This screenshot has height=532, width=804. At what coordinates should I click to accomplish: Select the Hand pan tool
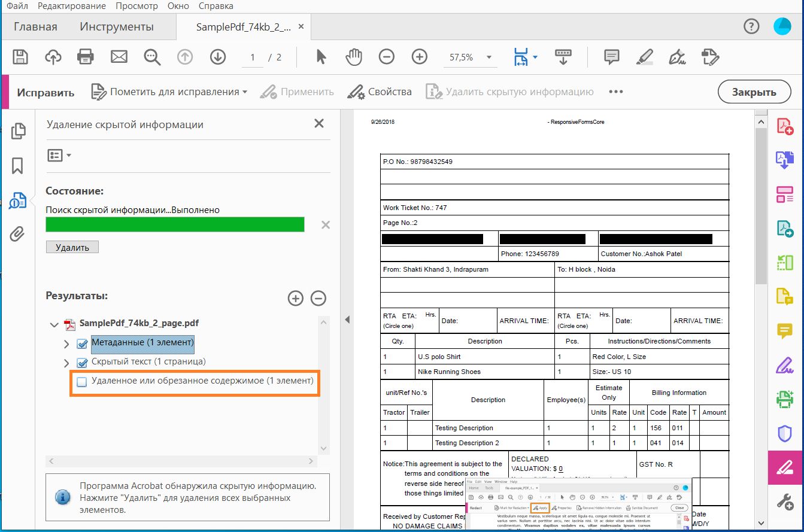pos(354,57)
